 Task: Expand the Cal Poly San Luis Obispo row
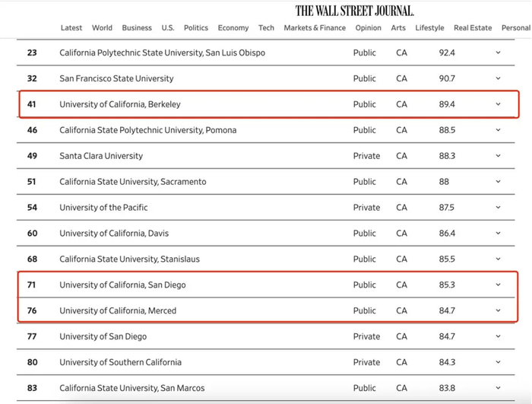coord(498,52)
